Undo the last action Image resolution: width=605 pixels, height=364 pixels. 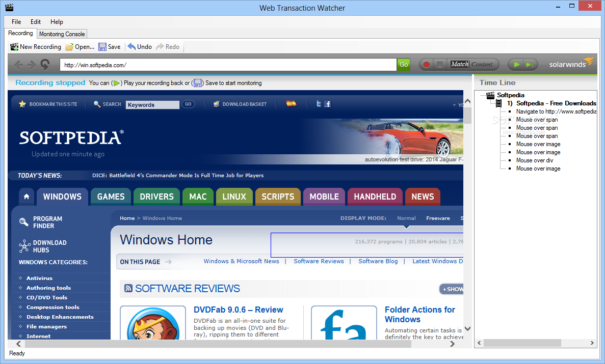(140, 47)
